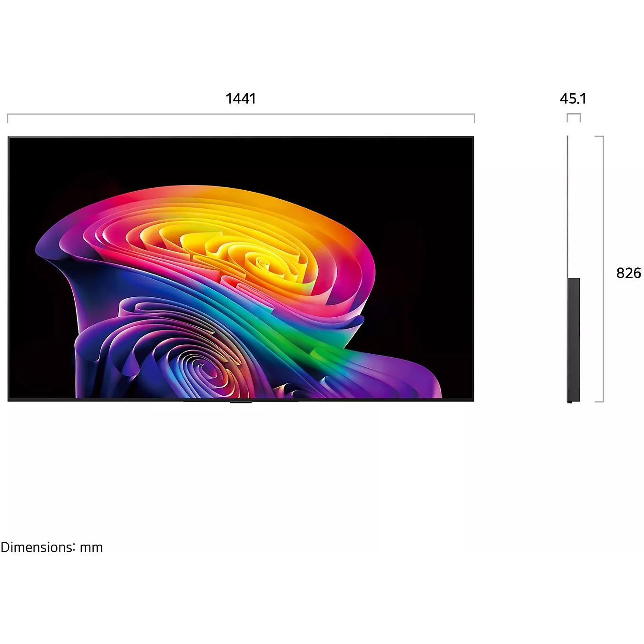Click the side profile TV image
Image resolution: width=644 pixels, height=644 pixels.
tap(573, 269)
